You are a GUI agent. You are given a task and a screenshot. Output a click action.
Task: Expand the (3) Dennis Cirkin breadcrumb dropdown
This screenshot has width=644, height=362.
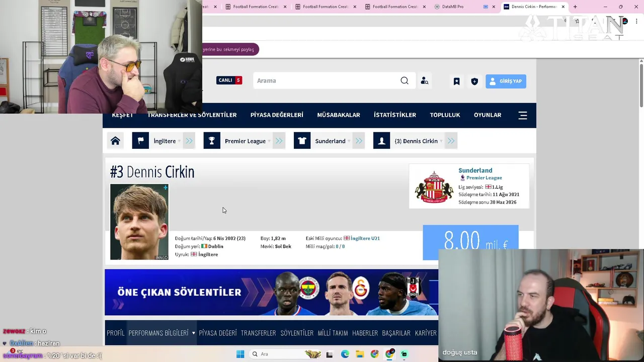point(441,141)
